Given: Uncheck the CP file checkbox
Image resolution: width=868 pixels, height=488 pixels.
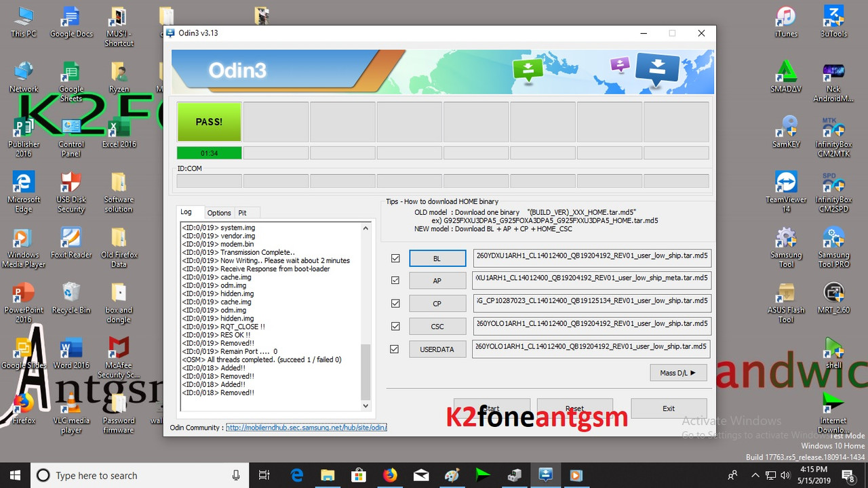Looking at the screenshot, I should tap(395, 303).
